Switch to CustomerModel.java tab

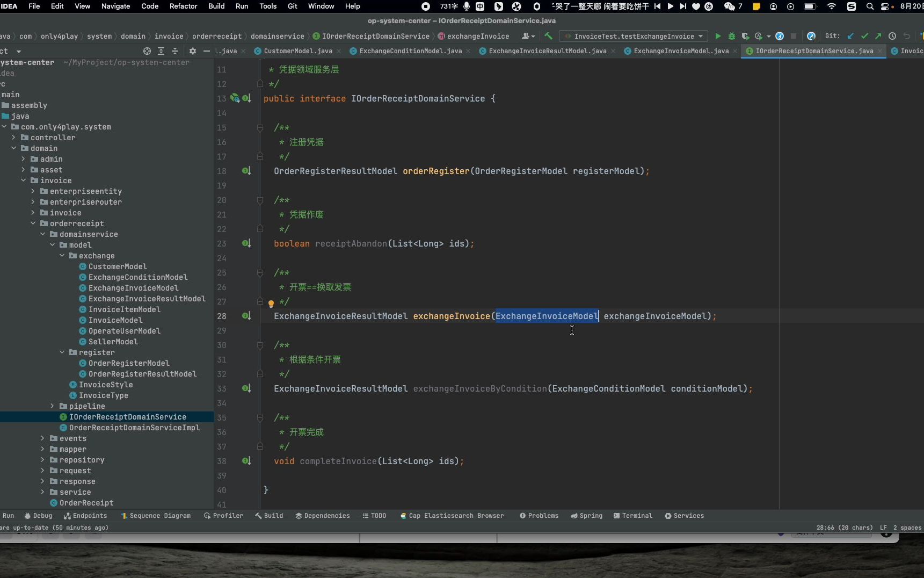tap(298, 51)
